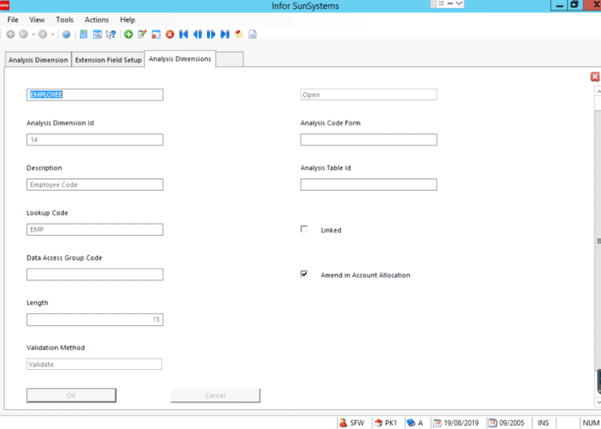Open the dropdown arrow beside the forward button
Viewport: 601px width, 429px height.
click(x=53, y=34)
